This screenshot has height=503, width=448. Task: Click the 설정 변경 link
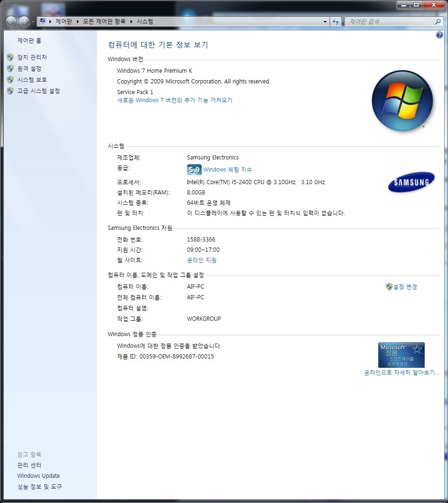[405, 287]
